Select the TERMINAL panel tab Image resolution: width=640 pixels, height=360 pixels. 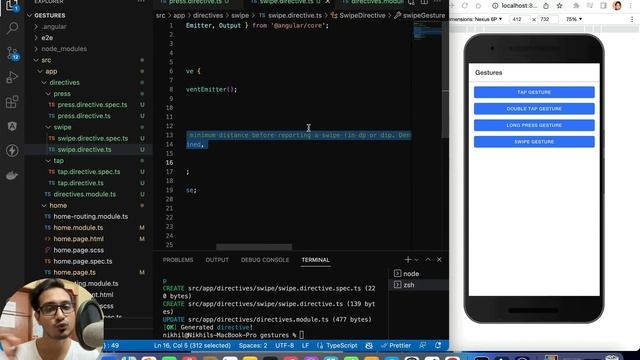[316, 260]
